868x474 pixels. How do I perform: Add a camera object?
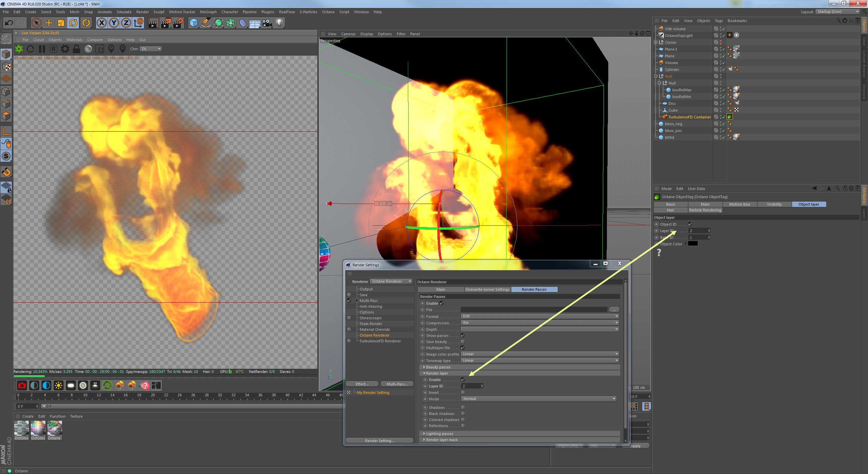267,23
